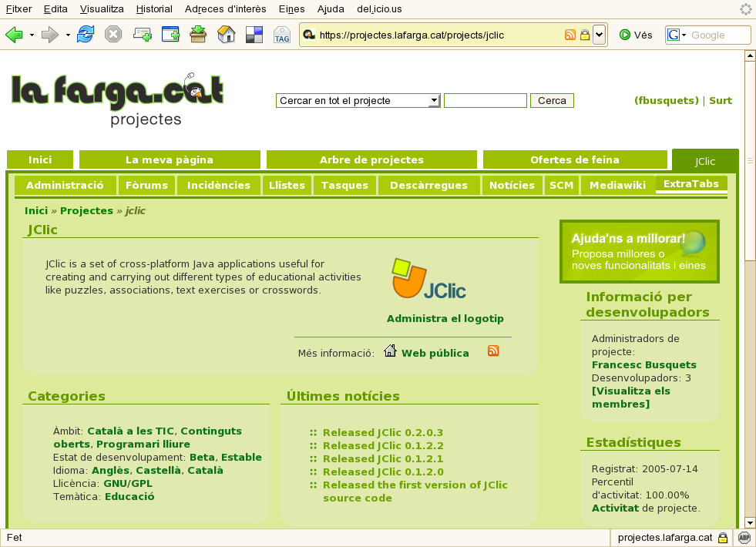Open the fbusquets user link
This screenshot has width=756, height=547.
[x=667, y=100]
